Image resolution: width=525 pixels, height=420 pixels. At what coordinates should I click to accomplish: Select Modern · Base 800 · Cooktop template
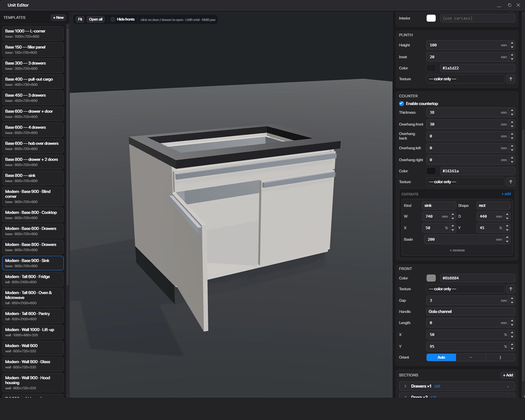pos(33,215)
